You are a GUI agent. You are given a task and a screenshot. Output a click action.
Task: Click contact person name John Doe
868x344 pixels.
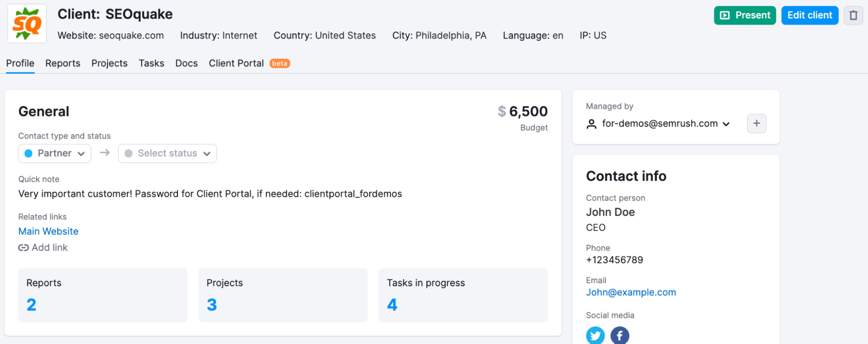(611, 212)
